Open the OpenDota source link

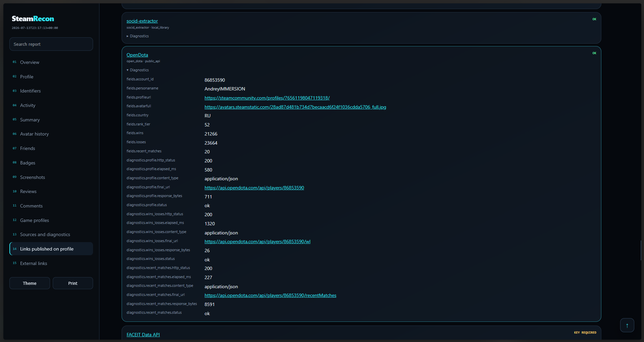(137, 55)
